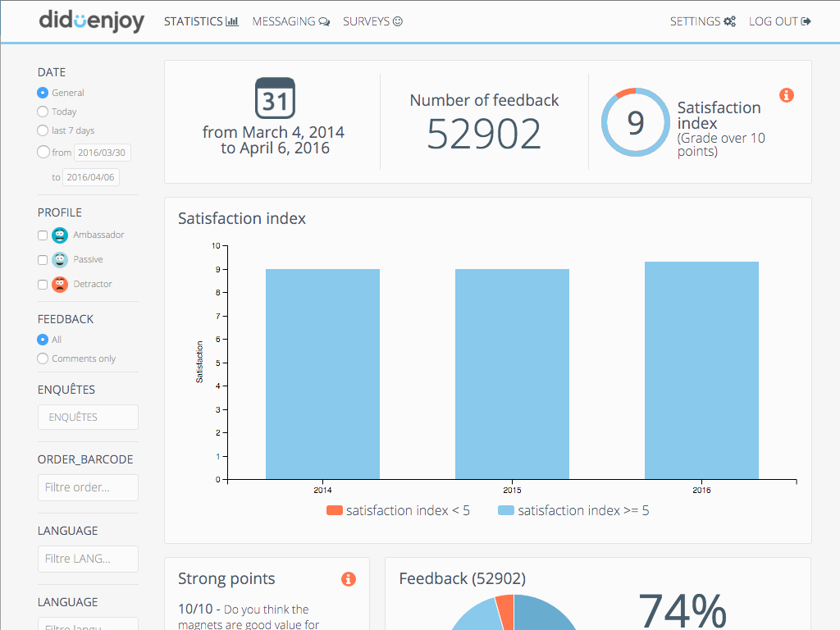Viewport: 840px width, 630px height.
Task: Open Messaging via the speech bubble icon
Action: [x=324, y=21]
